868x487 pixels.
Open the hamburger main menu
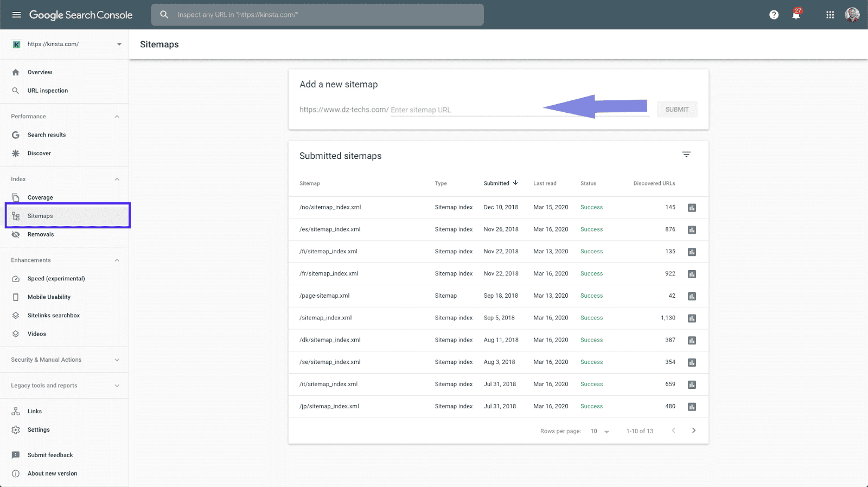pos(16,15)
